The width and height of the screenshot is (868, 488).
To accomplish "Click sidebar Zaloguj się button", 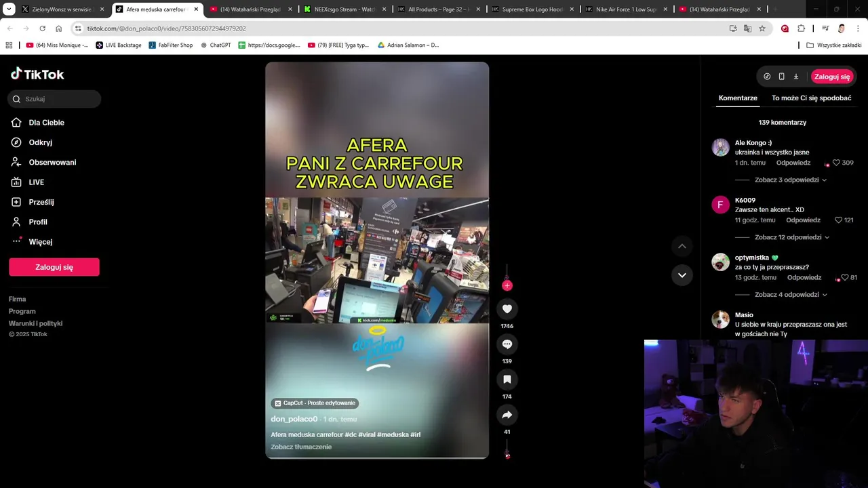I will 54,267.
